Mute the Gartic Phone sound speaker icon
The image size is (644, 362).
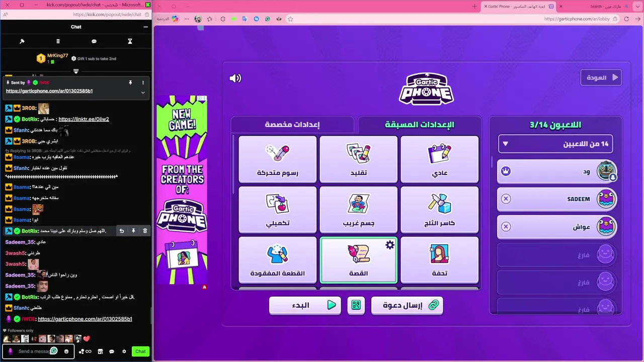pos(235,78)
